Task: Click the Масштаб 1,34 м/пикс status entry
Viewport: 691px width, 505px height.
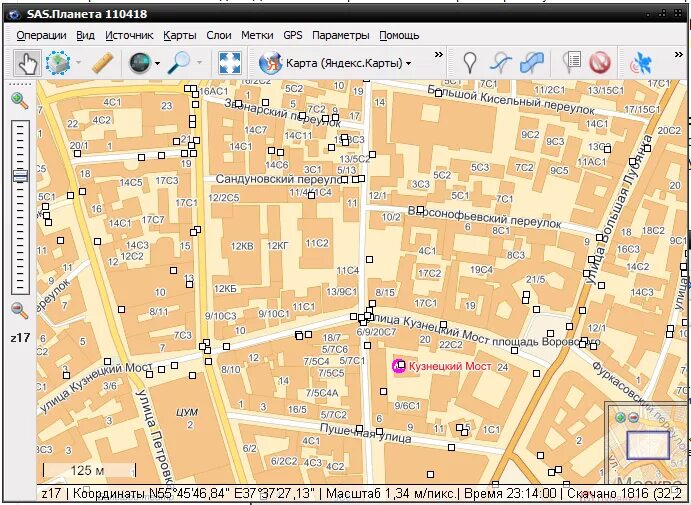Action: point(390,493)
